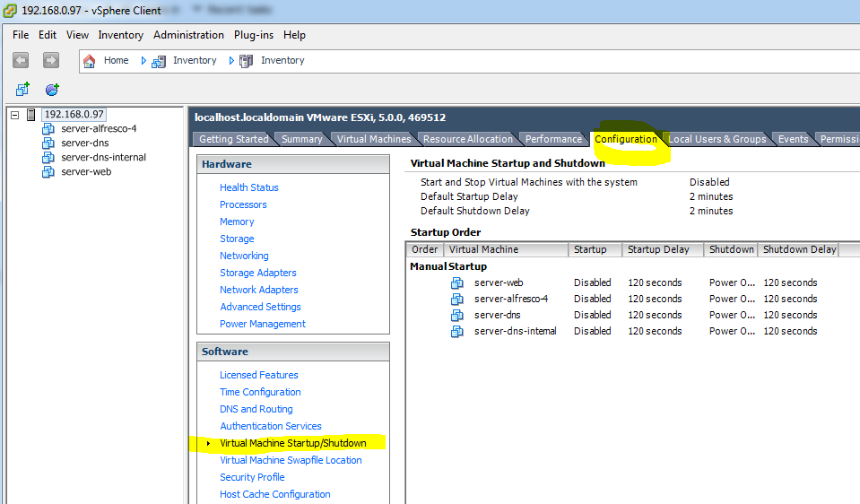The width and height of the screenshot is (860, 504).
Task: Select server-dns-internal in the inventory tree
Action: click(x=104, y=158)
